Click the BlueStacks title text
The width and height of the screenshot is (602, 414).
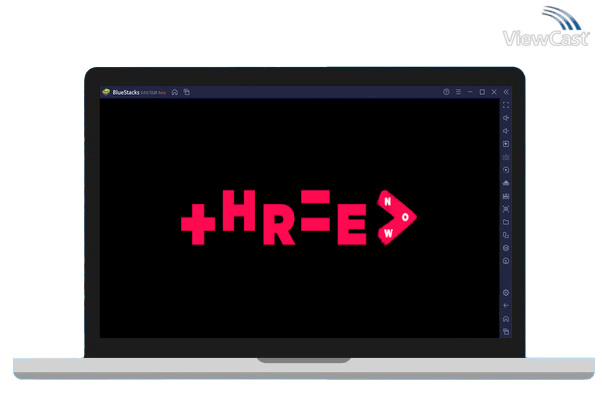[x=126, y=93]
